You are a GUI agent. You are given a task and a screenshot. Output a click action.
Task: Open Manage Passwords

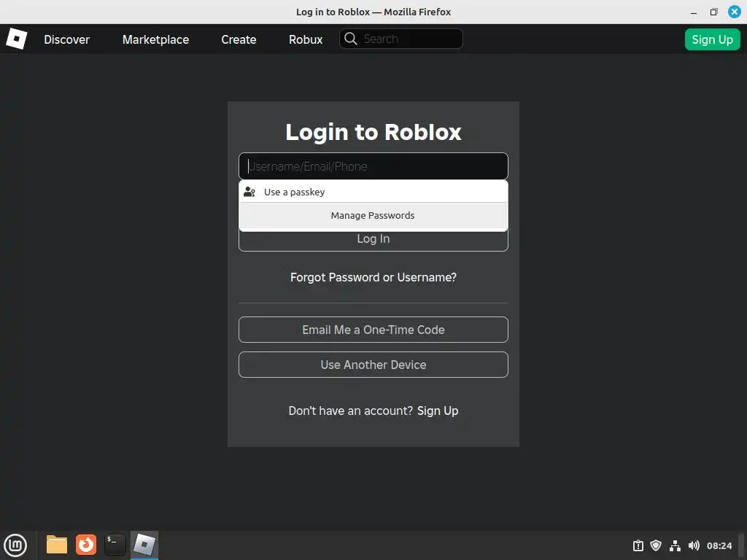click(x=373, y=215)
